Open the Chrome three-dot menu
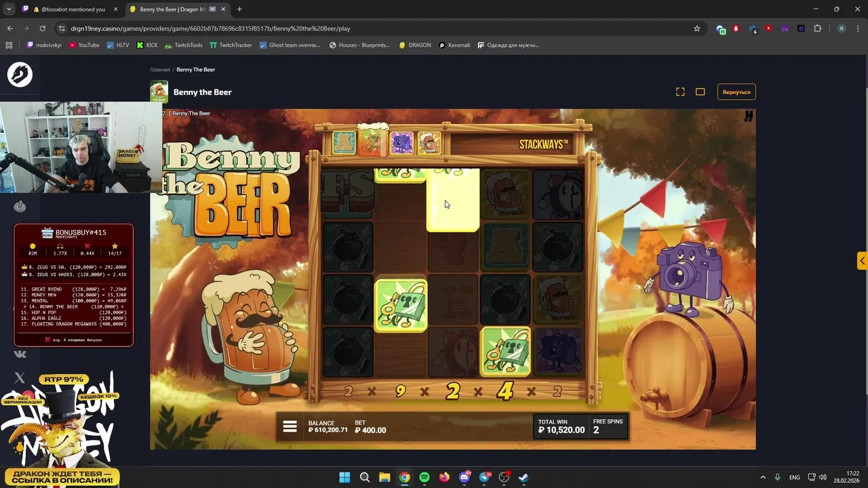 857,28
